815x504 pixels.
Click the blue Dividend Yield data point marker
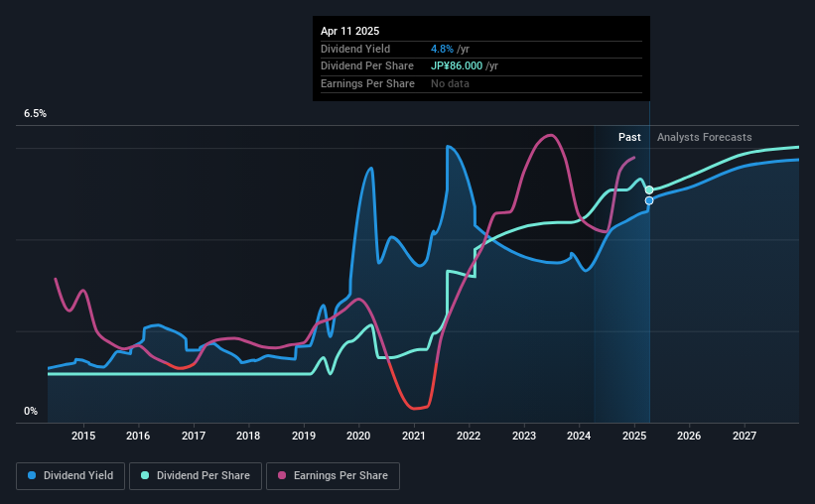(x=649, y=200)
